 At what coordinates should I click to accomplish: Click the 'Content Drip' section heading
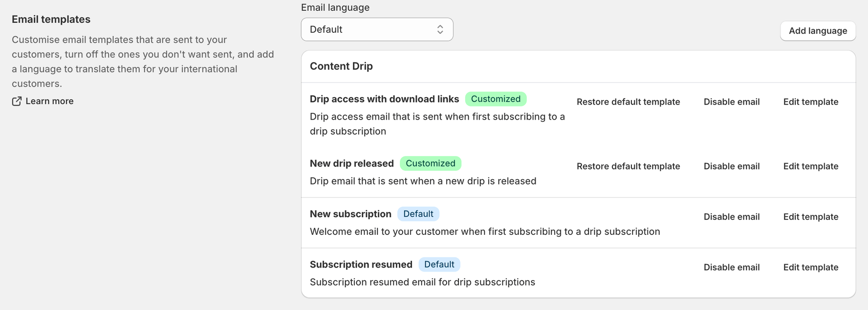pos(341,66)
